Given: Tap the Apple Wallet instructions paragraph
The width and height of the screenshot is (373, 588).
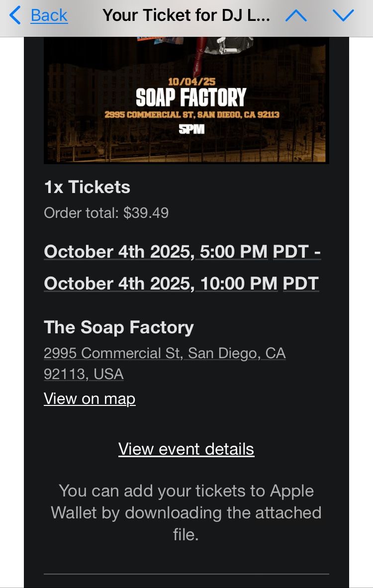Looking at the screenshot, I should 186,512.
